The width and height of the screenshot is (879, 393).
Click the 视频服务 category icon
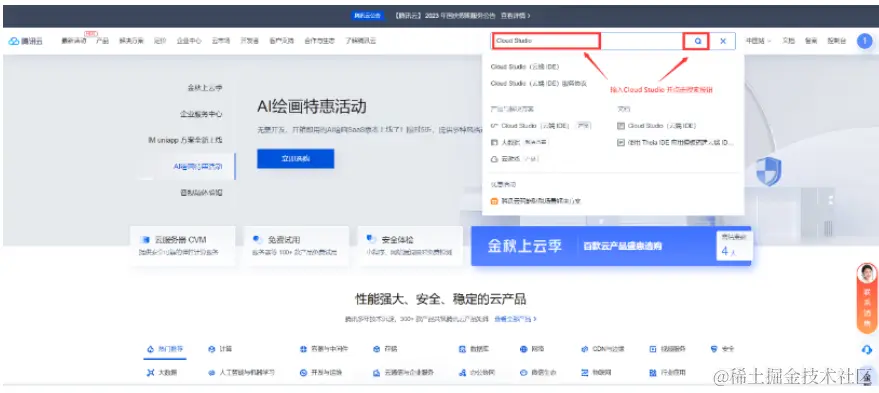tap(653, 349)
